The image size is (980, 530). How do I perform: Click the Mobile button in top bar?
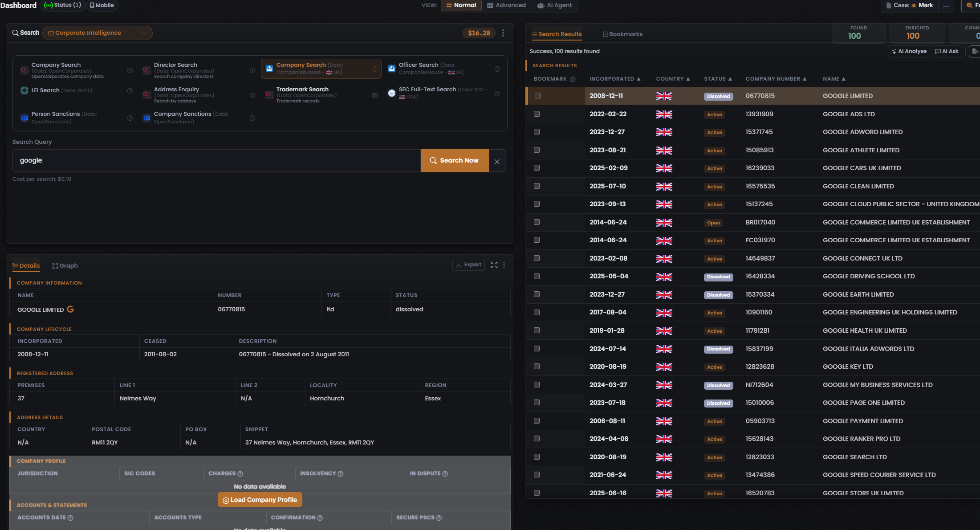coord(102,5)
